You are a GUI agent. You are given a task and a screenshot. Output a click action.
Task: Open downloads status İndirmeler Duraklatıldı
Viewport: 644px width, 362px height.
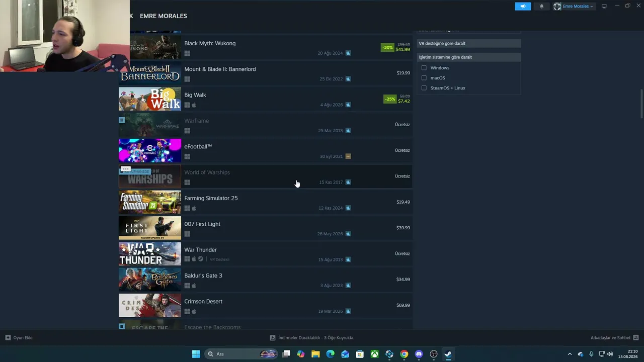point(311,338)
